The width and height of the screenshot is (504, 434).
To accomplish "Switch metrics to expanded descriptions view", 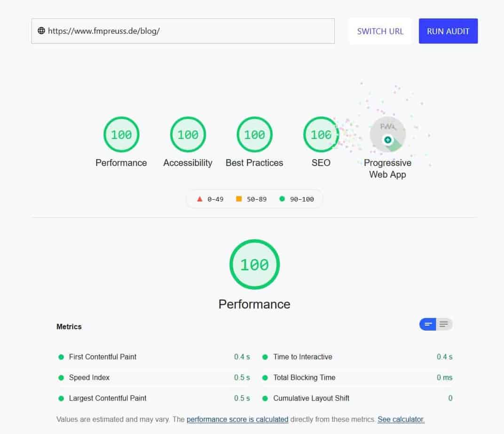I will (x=444, y=324).
